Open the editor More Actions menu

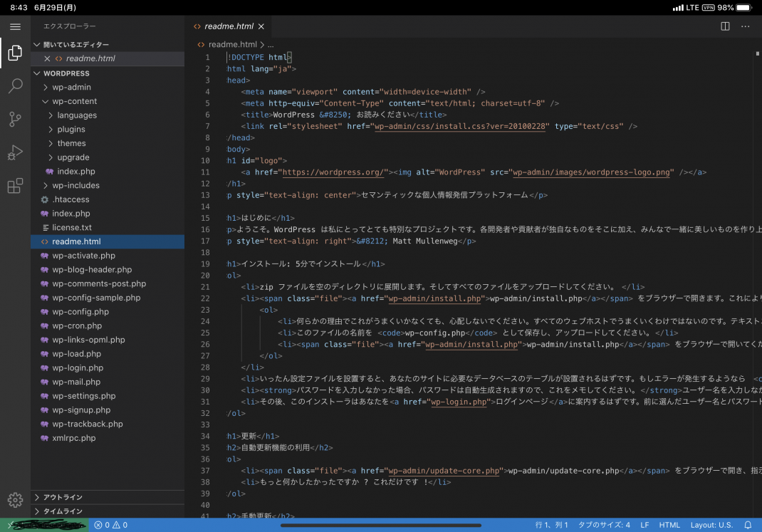[746, 26]
